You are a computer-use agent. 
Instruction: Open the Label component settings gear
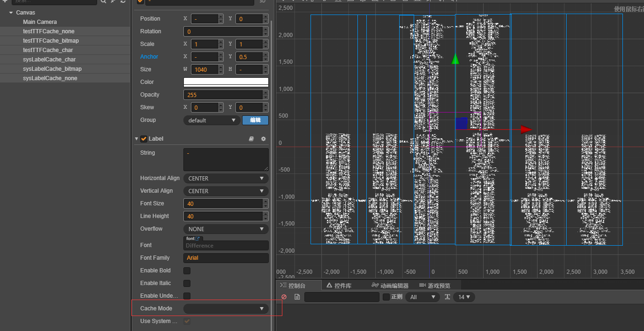263,139
